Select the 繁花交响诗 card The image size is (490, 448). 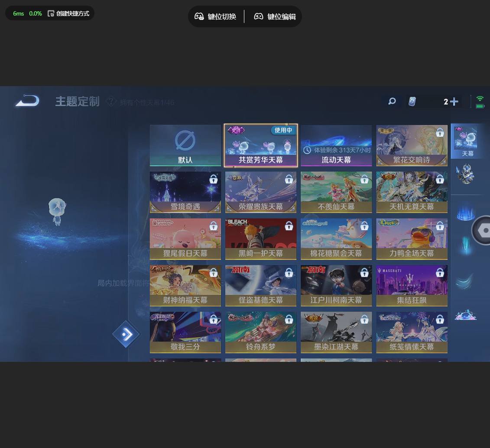click(x=412, y=145)
